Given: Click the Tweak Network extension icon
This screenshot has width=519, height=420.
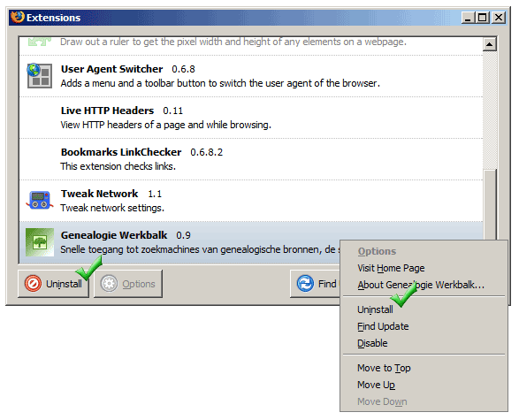Looking at the screenshot, I should click(40, 200).
